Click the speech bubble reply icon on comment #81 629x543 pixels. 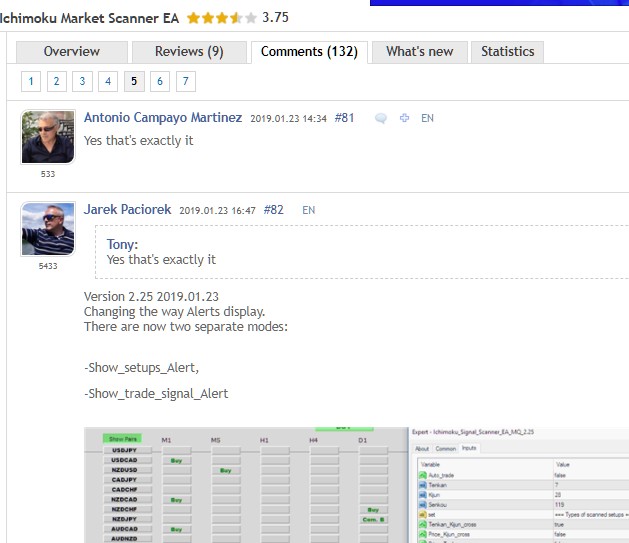click(381, 118)
